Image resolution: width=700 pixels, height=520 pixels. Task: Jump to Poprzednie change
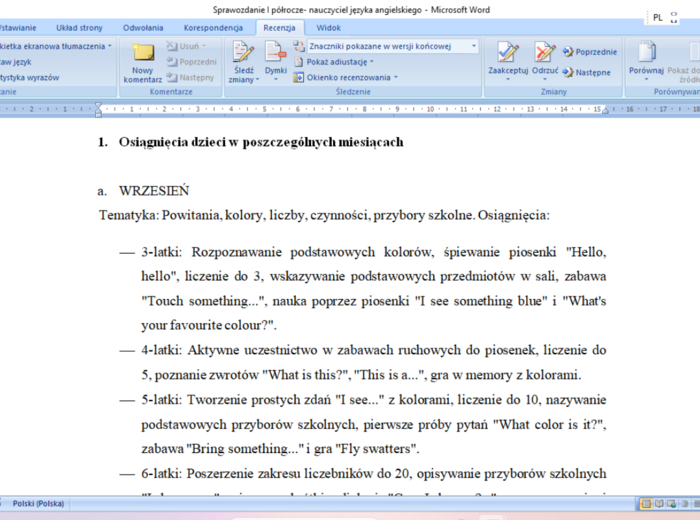(590, 52)
